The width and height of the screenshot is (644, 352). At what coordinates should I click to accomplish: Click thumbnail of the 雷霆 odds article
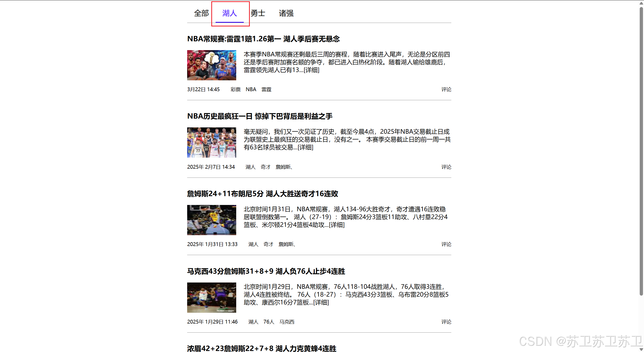[x=212, y=65]
